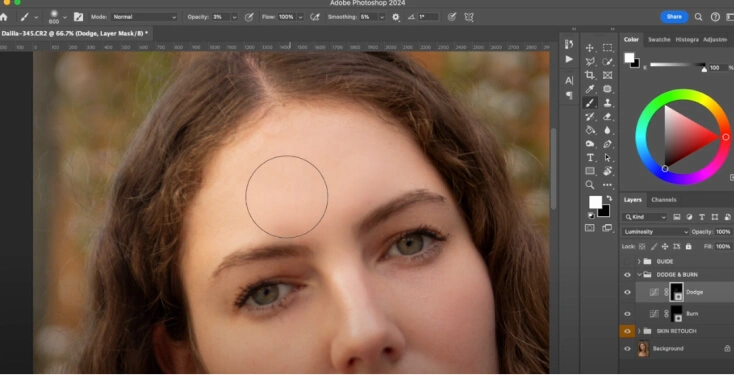Screen dimensions: 734x375
Task: Hide the Dodge layer
Action: click(627, 292)
